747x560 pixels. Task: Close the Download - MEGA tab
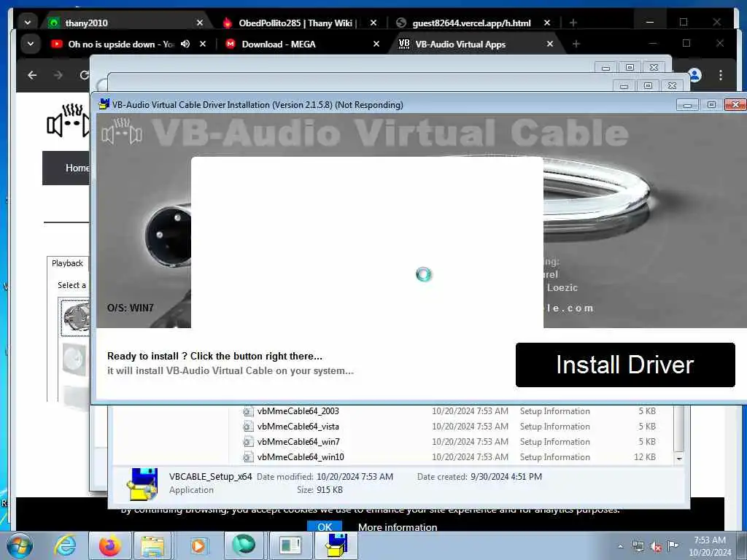pos(376,44)
